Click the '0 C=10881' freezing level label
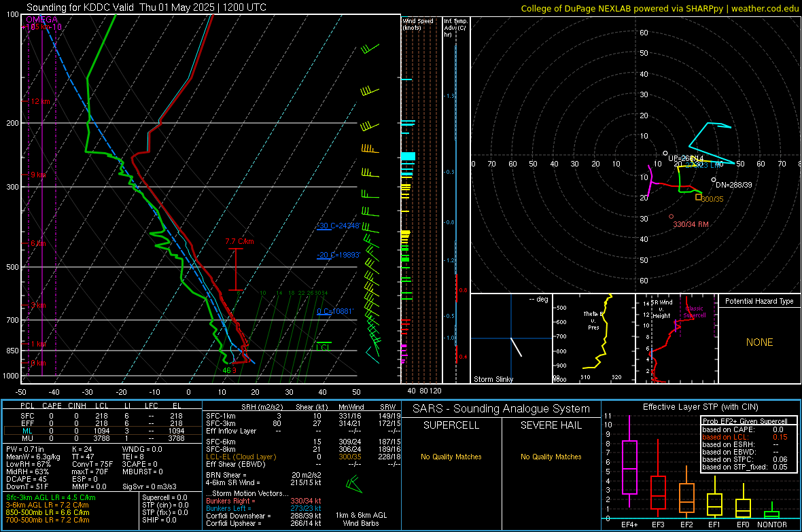The width and height of the screenshot is (802, 532). click(335, 311)
